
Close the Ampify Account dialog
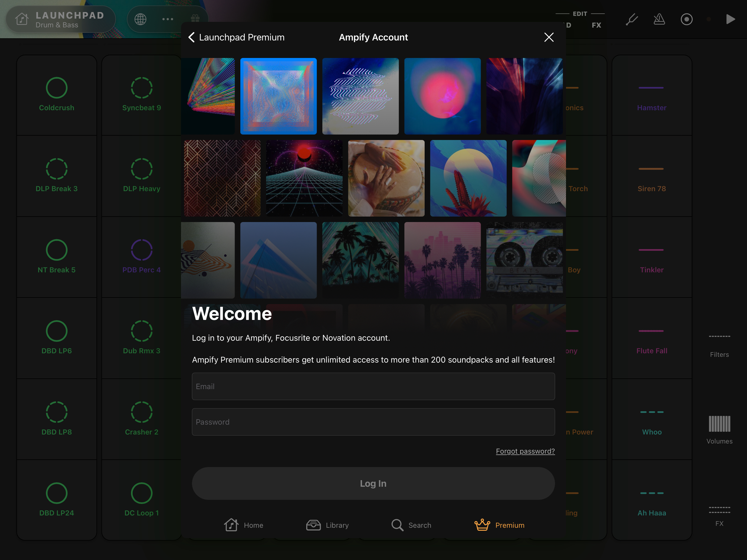(549, 37)
